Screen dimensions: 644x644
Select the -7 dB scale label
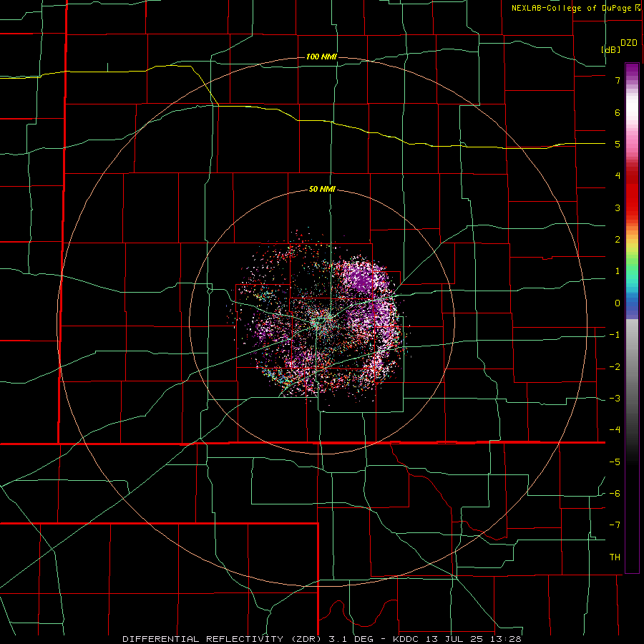pyautogui.click(x=615, y=525)
